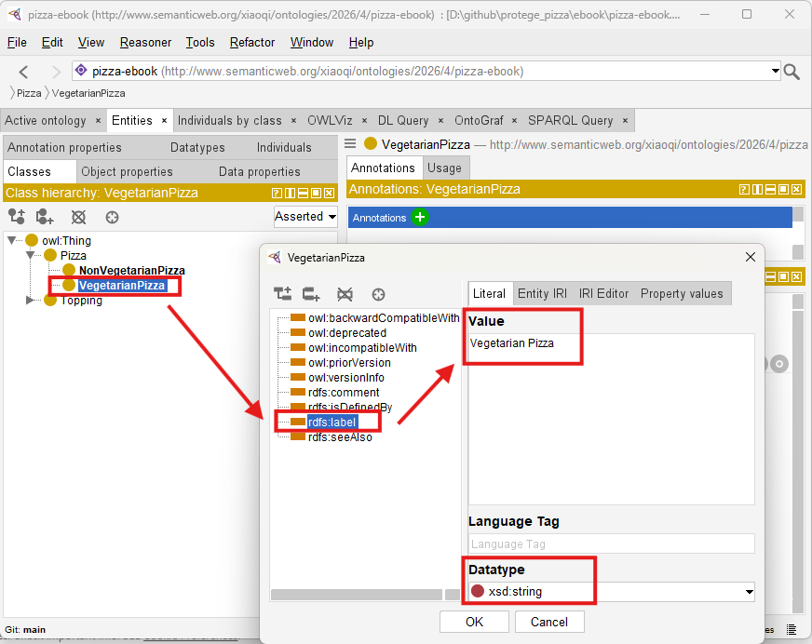
Task: Close the OntoGraf tab with its x
Action: click(514, 121)
